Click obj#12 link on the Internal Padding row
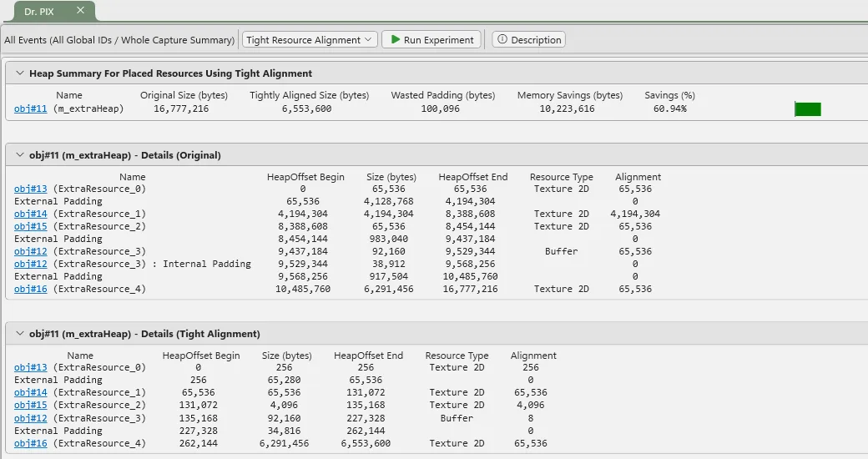This screenshot has height=459, width=868. pos(31,264)
